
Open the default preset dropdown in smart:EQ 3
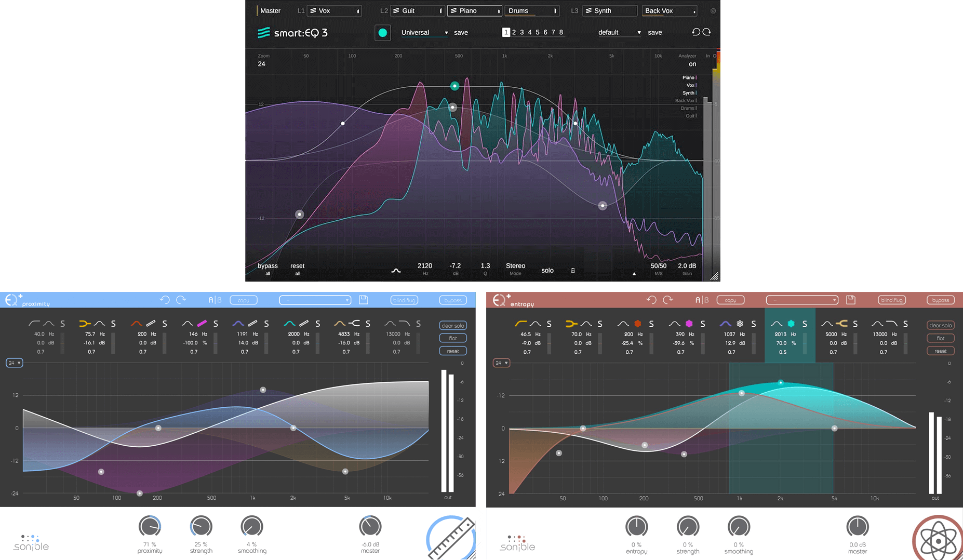(x=619, y=33)
